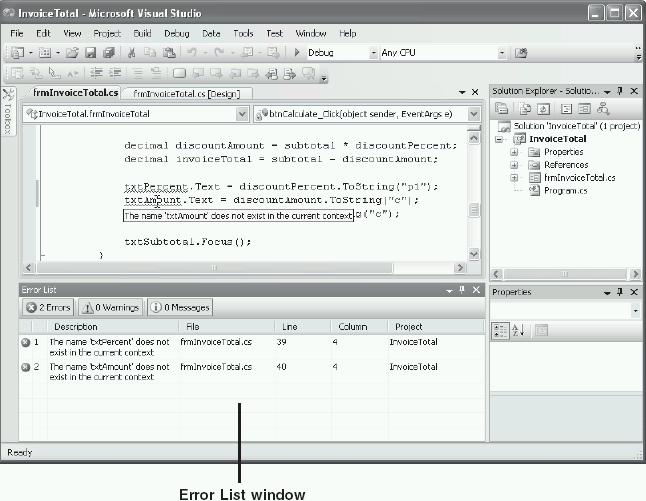Open the Any CPU platform dropdown

(x=501, y=53)
